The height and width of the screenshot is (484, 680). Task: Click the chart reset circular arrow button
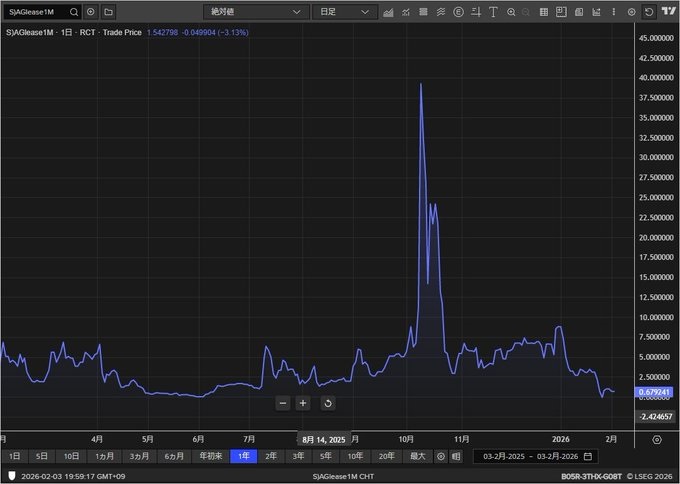coord(327,403)
